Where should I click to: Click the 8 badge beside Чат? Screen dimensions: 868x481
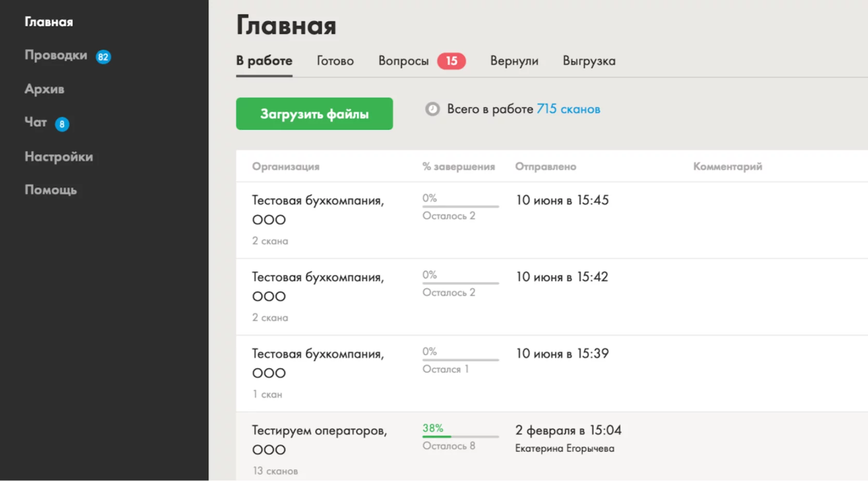(62, 124)
